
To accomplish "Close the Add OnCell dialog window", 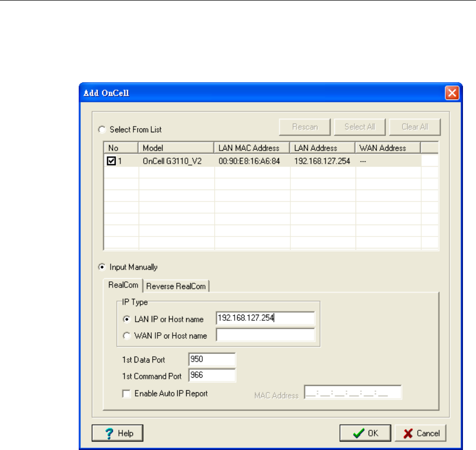I will coord(451,93).
